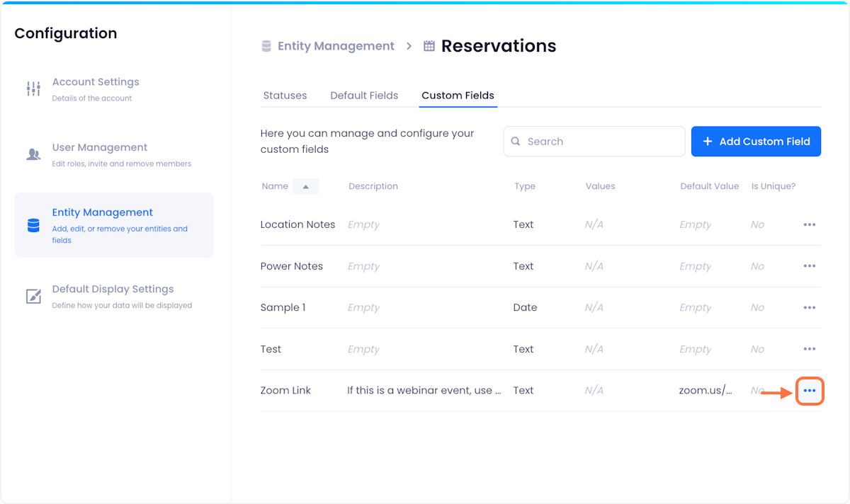Select the Date type in Sample 1 row

525,307
